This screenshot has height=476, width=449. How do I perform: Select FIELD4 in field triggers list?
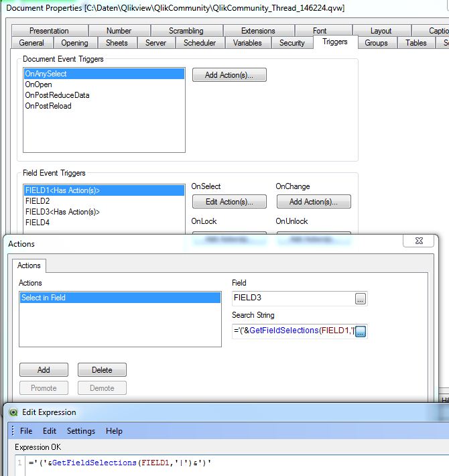pyautogui.click(x=104, y=222)
